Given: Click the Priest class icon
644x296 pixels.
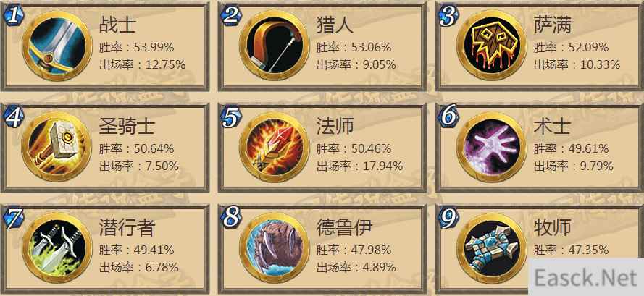Looking at the screenshot, I should tap(492, 248).
